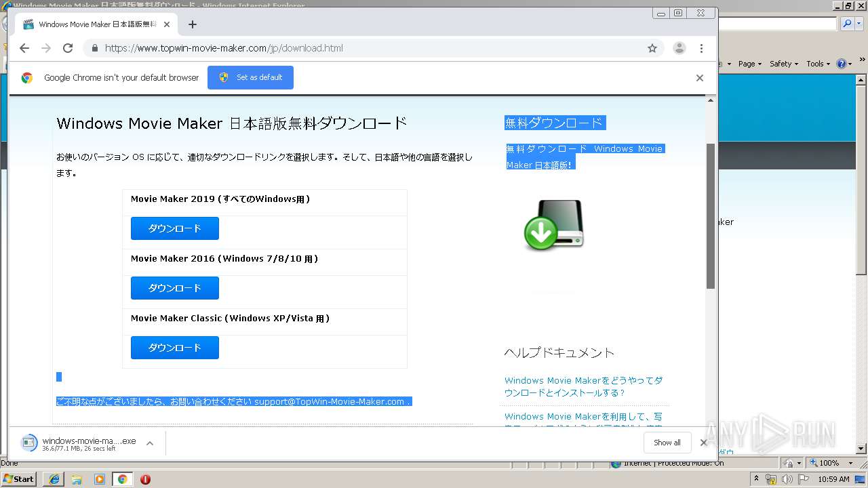Minimize the Chrome window

coord(661,13)
